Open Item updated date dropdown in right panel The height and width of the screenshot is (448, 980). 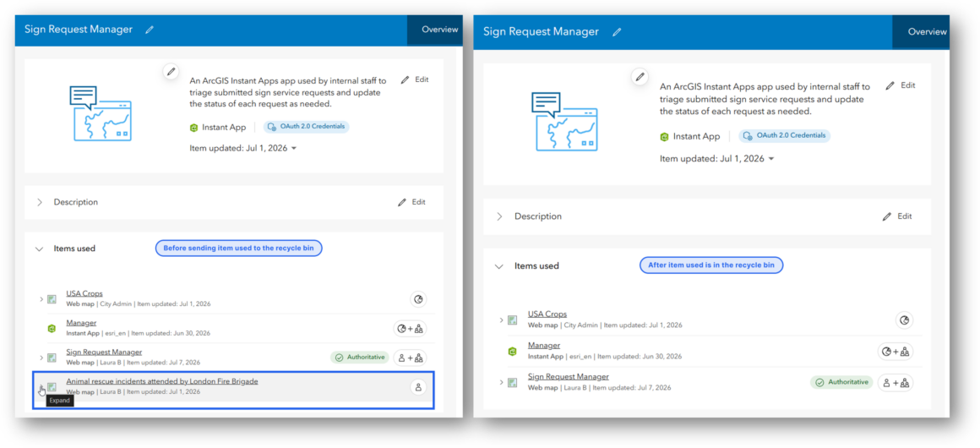(x=770, y=159)
